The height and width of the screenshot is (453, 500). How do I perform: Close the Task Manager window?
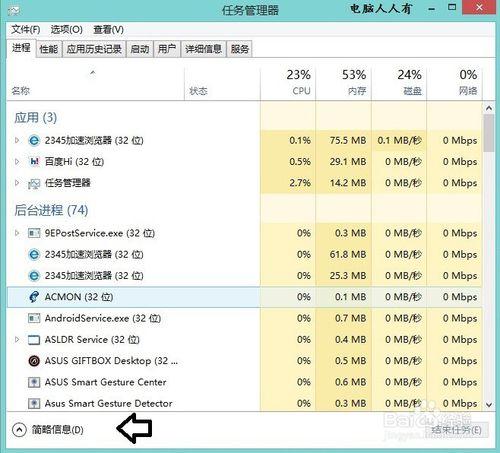pyautogui.click(x=479, y=7)
